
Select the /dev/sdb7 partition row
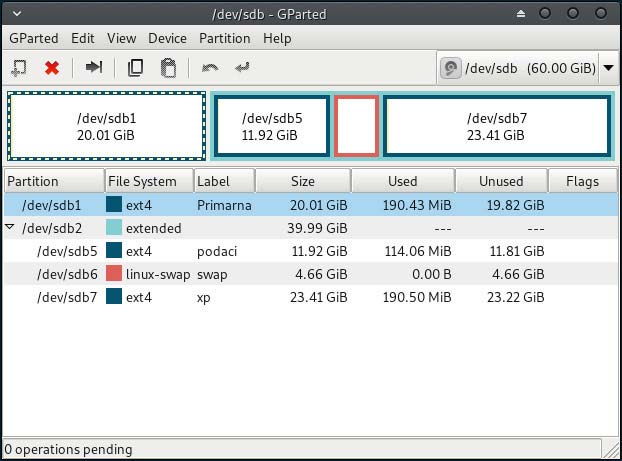[x=311, y=297]
